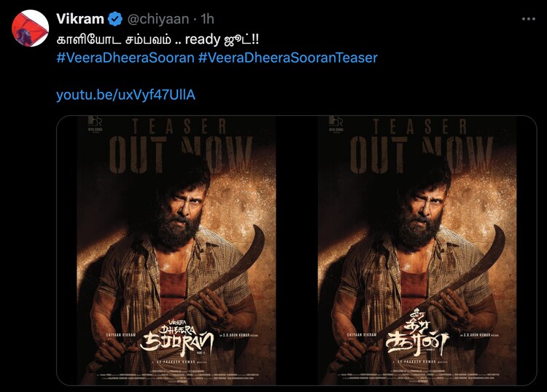
Task: Open the three-dot more options menu
Action: coord(529,19)
